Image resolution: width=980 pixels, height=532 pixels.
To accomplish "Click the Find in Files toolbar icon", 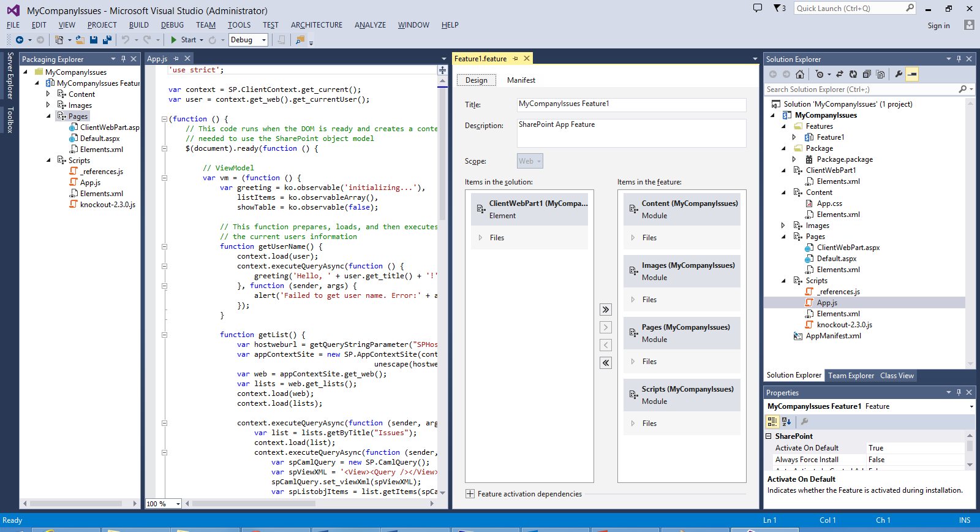I will coord(300,40).
